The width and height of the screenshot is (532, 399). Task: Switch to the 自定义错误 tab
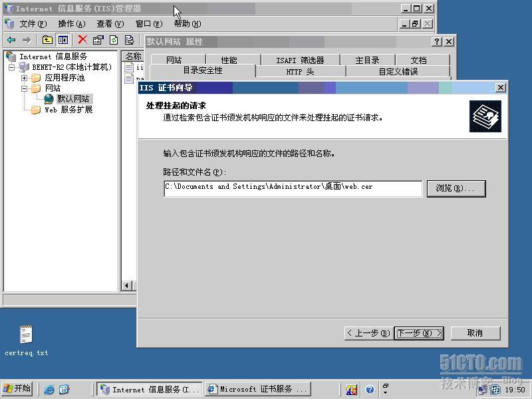398,72
